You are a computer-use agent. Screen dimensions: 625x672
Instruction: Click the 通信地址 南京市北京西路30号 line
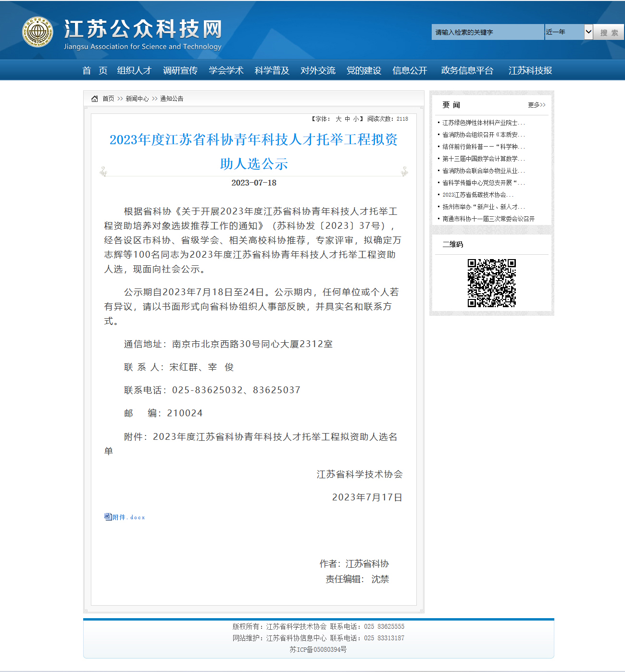228,344
